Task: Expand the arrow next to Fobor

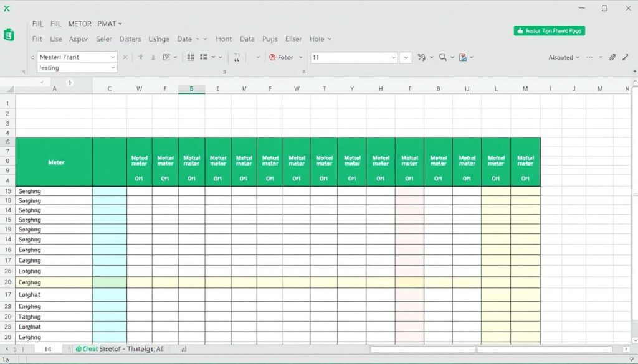Action: click(x=301, y=57)
